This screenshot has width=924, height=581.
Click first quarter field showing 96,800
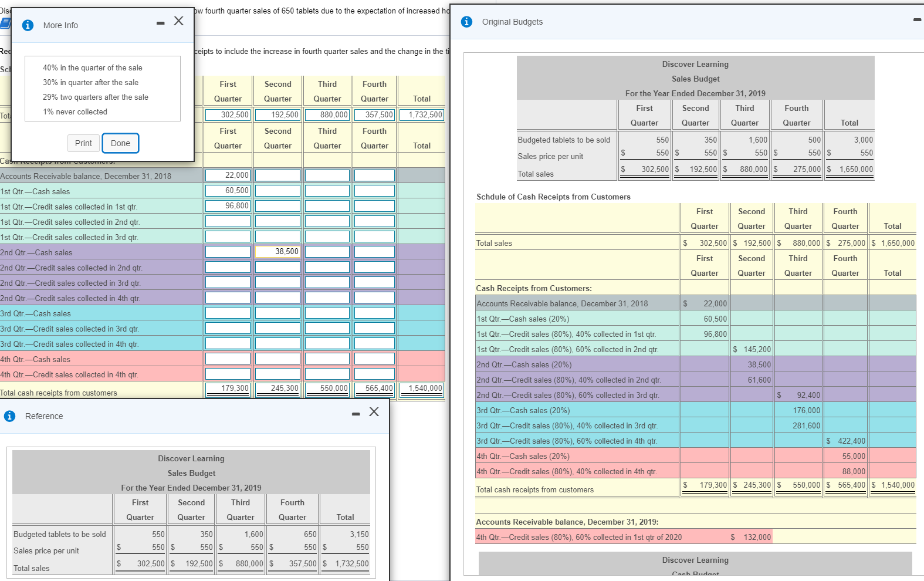(228, 205)
